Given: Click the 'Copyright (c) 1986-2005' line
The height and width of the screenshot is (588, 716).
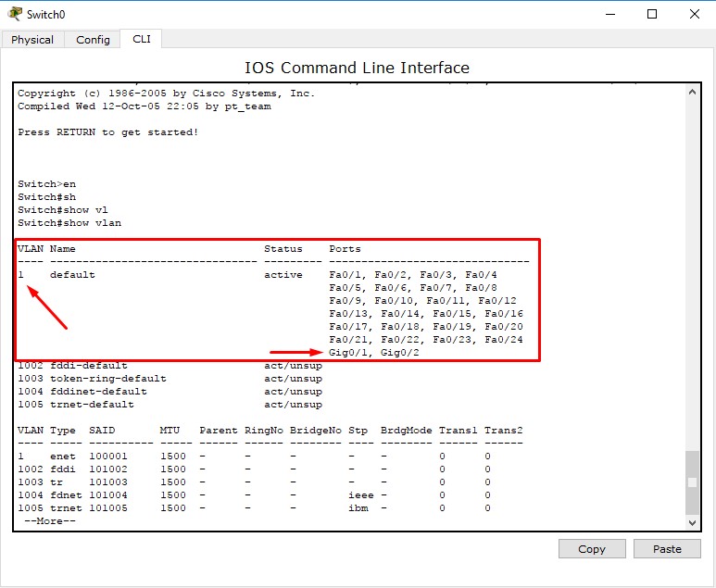Looking at the screenshot, I should pos(167,94).
